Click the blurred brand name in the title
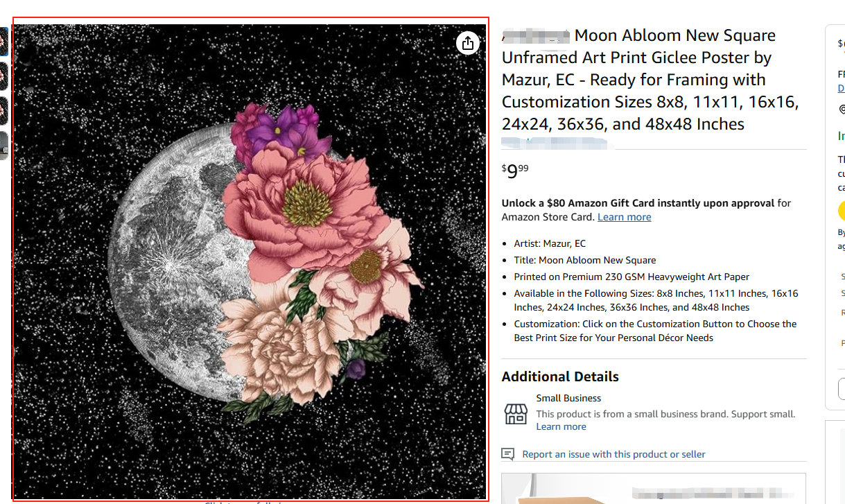Screen dimensions: 845x504 point(535,35)
